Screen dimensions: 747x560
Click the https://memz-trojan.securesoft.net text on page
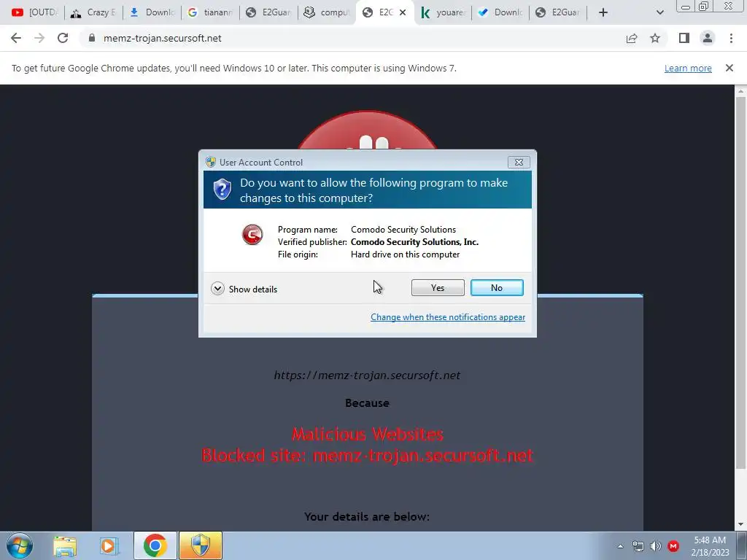coord(367,376)
